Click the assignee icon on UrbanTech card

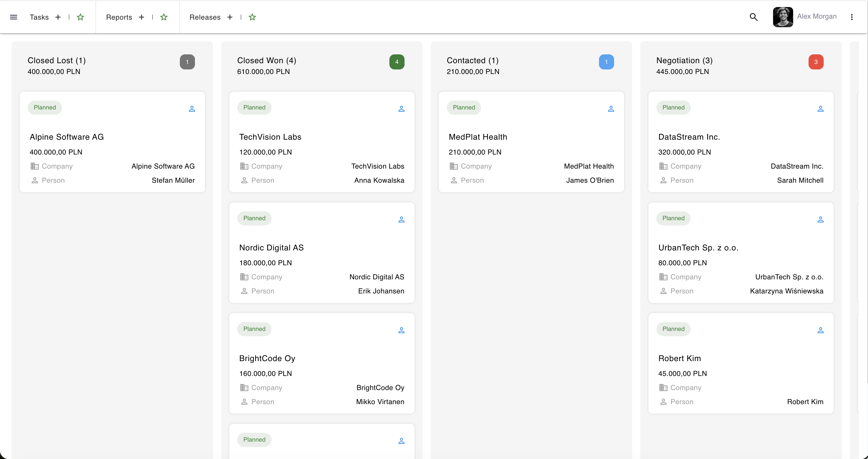[x=820, y=219]
